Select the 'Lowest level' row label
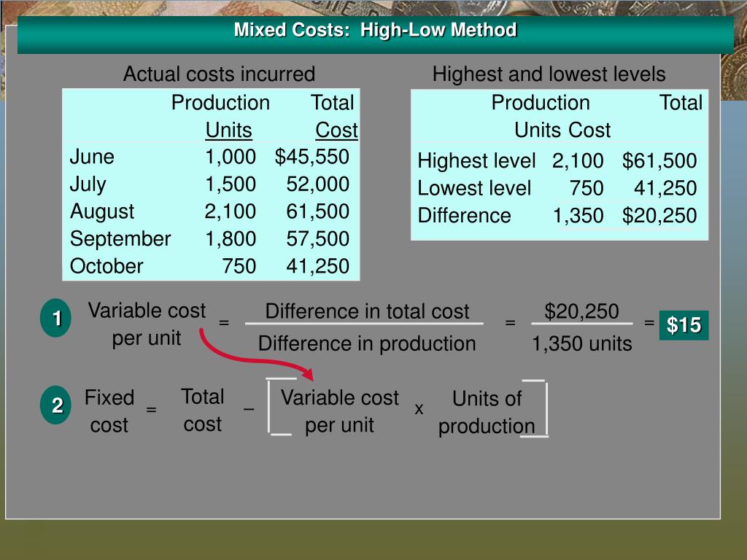The height and width of the screenshot is (560, 747). [474, 188]
